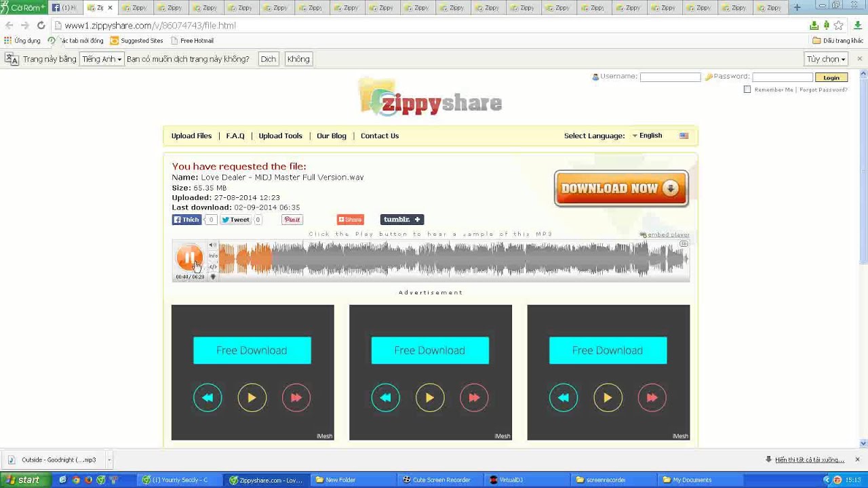Go back with the browser back arrow
This screenshot has height=488, width=868.
point(9,25)
